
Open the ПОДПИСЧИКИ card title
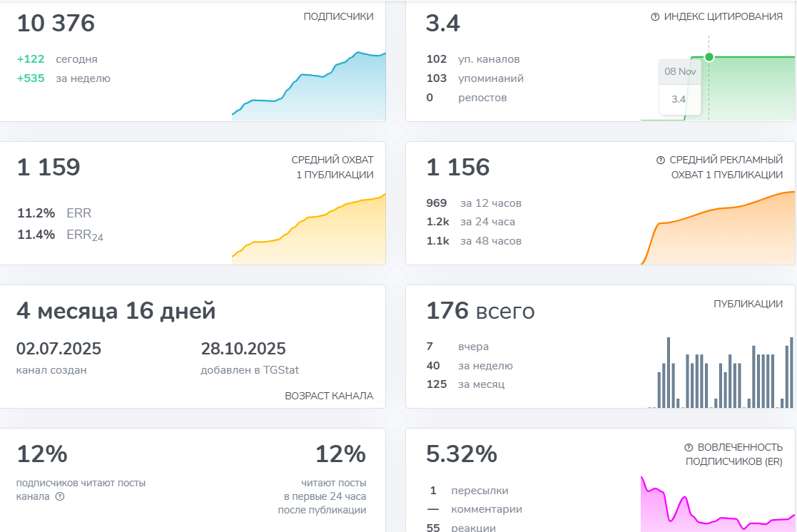(x=338, y=16)
